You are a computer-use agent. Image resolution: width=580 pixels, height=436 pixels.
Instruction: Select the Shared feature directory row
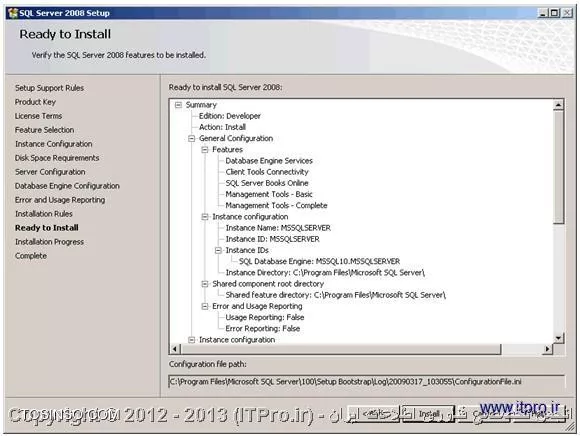click(x=335, y=295)
